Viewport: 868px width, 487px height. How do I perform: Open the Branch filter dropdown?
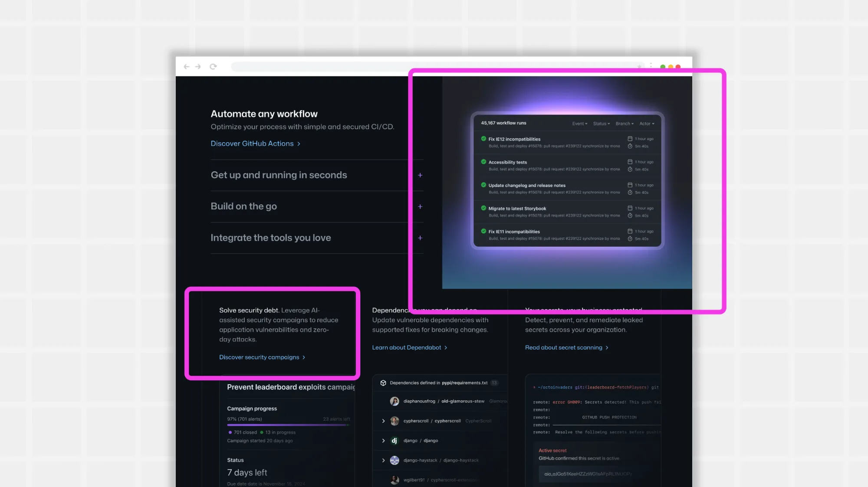625,124
